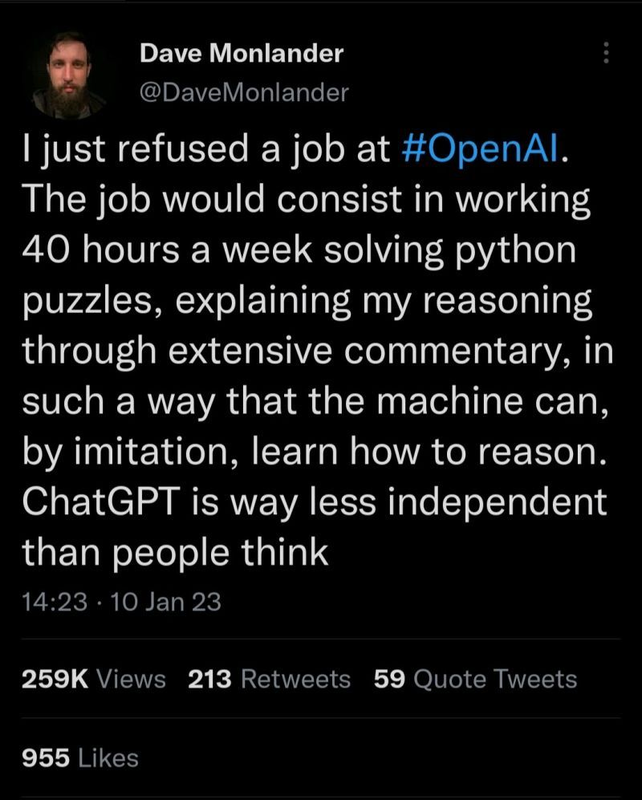Image resolution: width=642 pixels, height=800 pixels.
Task: Show the list of 213 Retweets
Action: pyautogui.click(x=269, y=679)
